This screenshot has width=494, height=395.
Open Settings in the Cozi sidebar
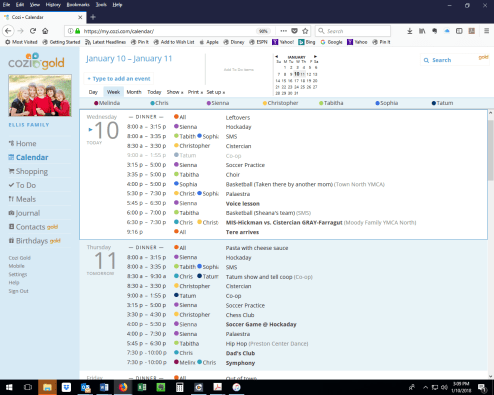(x=18, y=274)
